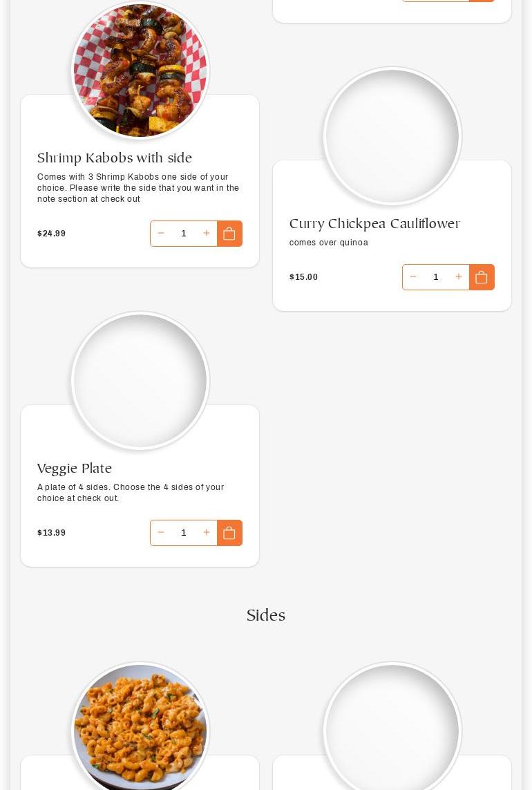Decrease Curry Chickpea Cauliflower quantity
The height and width of the screenshot is (790, 532).
413,277
